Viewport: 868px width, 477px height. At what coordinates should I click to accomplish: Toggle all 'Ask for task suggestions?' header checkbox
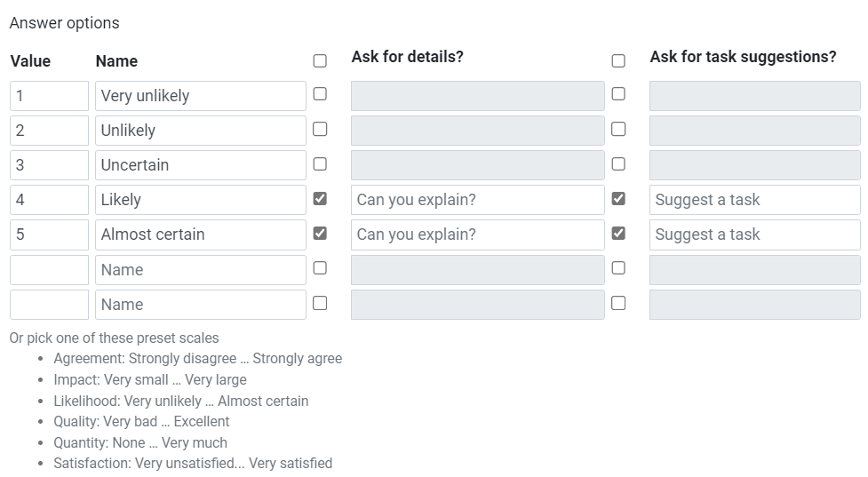click(618, 61)
